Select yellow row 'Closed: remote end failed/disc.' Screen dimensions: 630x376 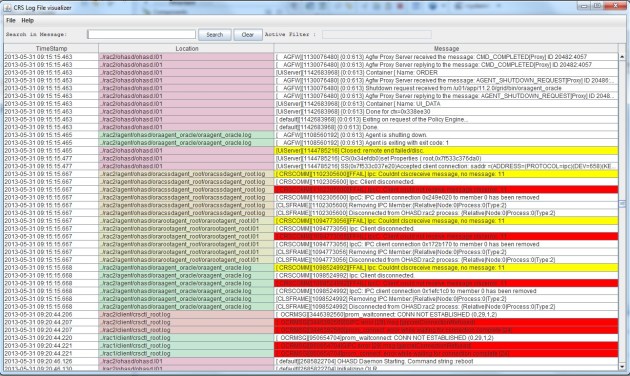click(446, 151)
